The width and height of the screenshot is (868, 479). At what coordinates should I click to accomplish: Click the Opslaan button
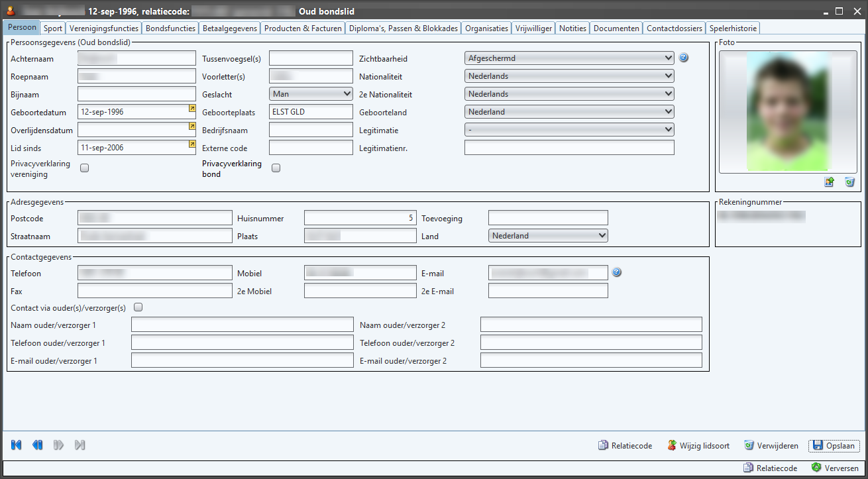[834, 446]
